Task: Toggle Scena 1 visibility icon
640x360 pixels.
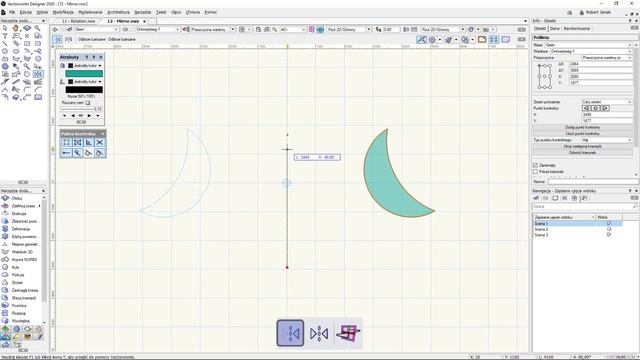Action: pos(609,224)
